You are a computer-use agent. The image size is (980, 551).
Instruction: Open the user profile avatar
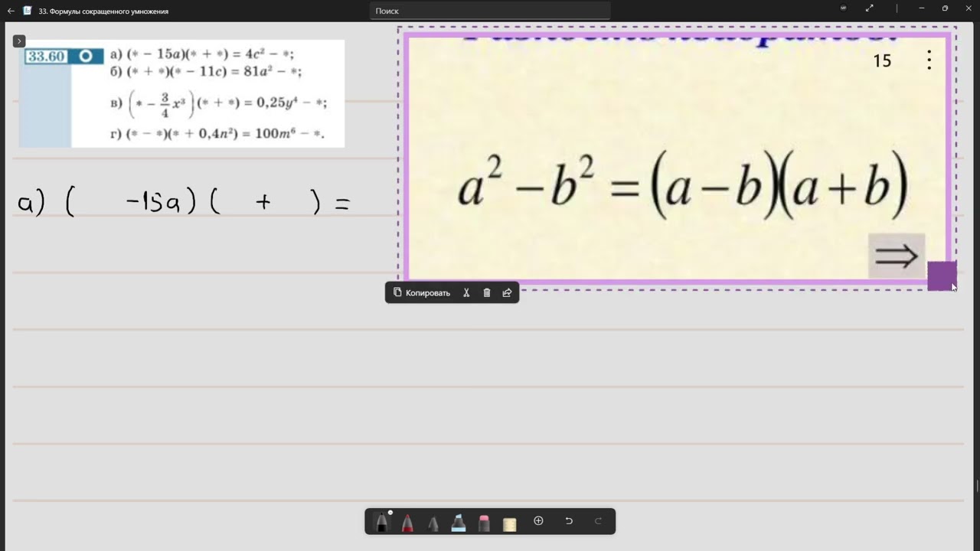(x=843, y=8)
